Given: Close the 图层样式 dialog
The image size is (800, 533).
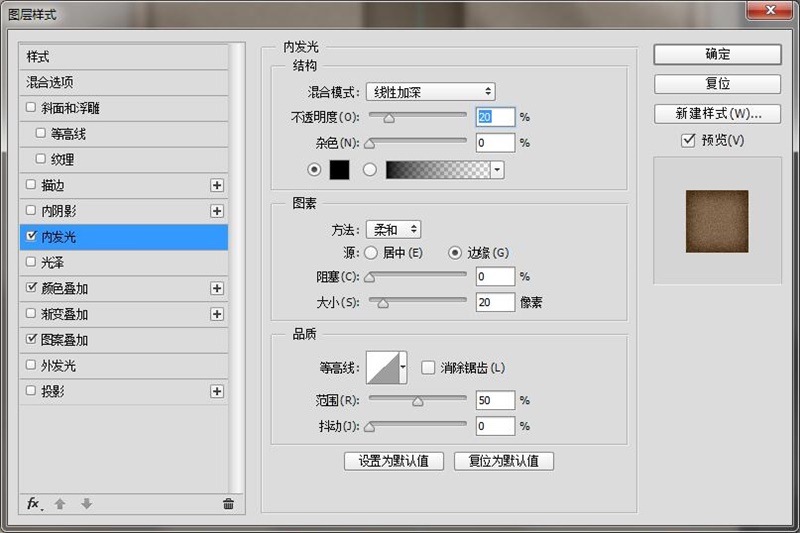Looking at the screenshot, I should point(771,10).
